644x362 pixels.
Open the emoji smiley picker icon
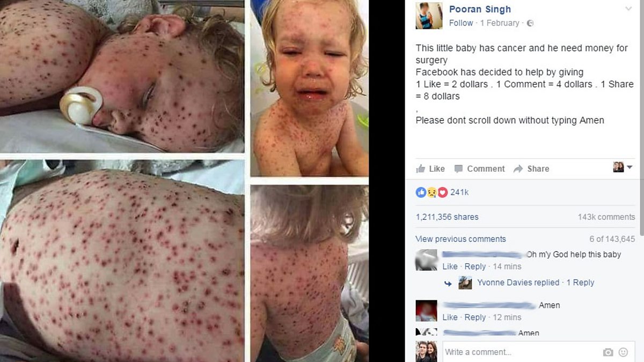(x=623, y=352)
